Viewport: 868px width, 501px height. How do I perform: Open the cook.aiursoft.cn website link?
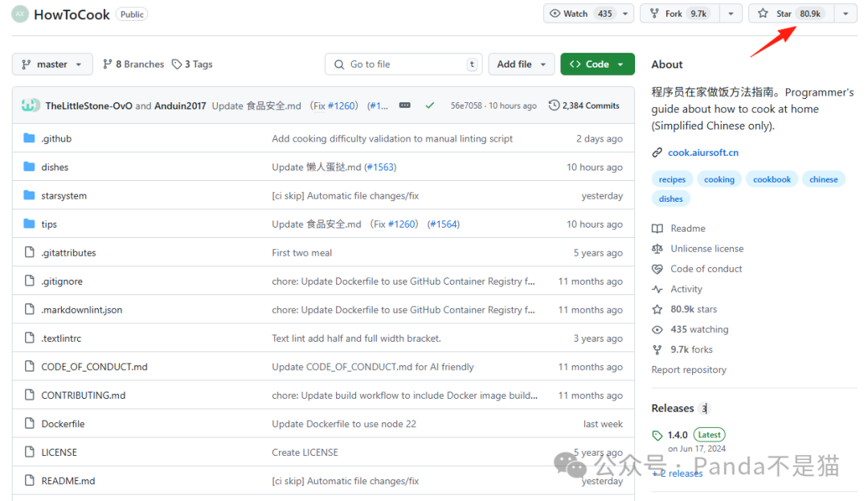[703, 152]
